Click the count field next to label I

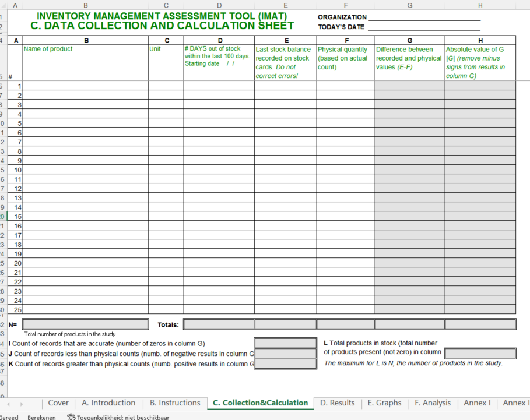click(285, 343)
